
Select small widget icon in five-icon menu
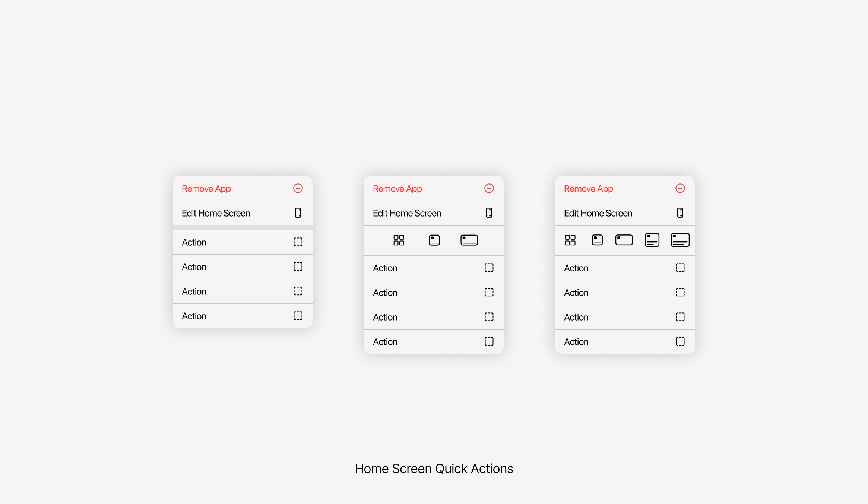[x=597, y=240]
